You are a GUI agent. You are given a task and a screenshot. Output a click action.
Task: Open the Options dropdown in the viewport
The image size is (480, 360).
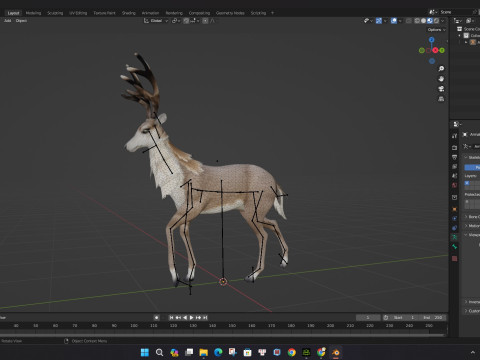[x=437, y=30]
